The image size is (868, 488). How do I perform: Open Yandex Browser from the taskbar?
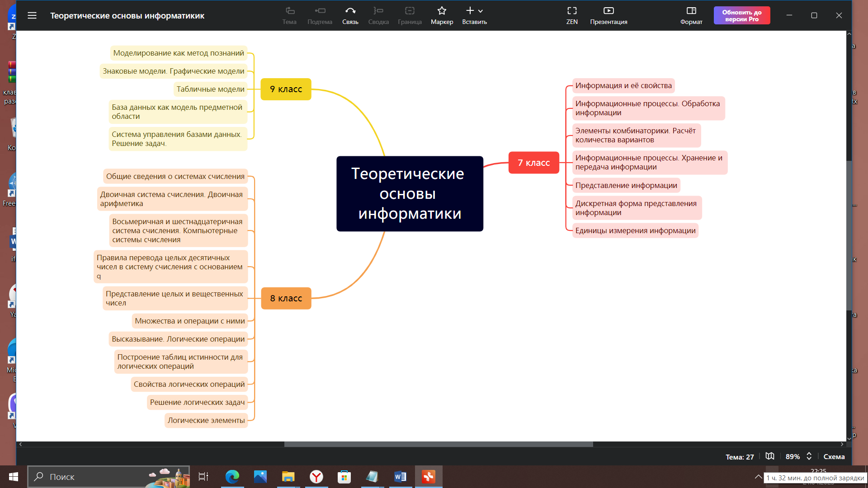[x=316, y=477]
